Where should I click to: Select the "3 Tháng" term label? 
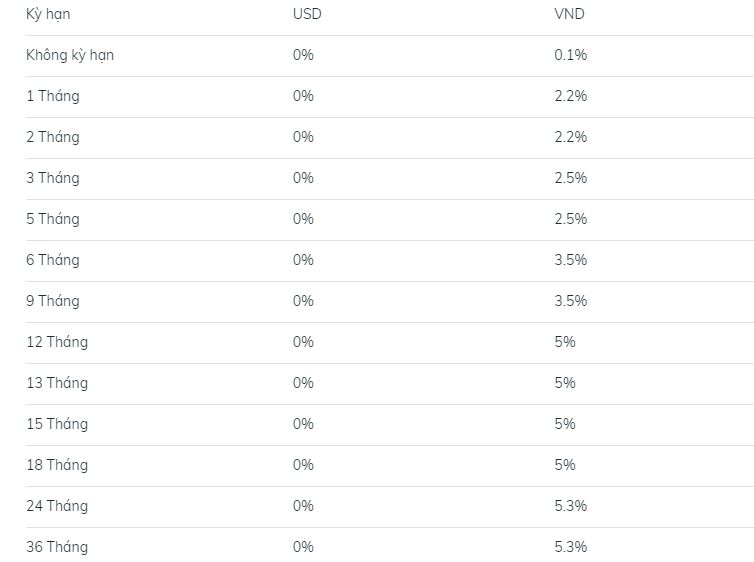53,178
